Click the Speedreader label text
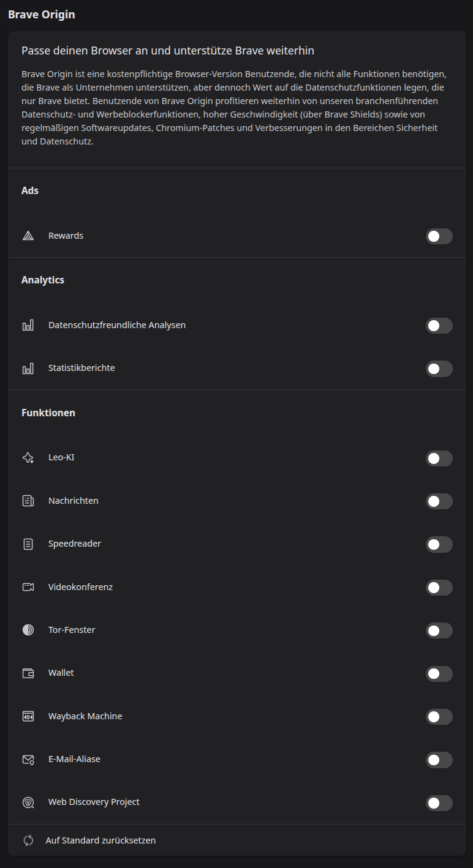 pos(75,544)
